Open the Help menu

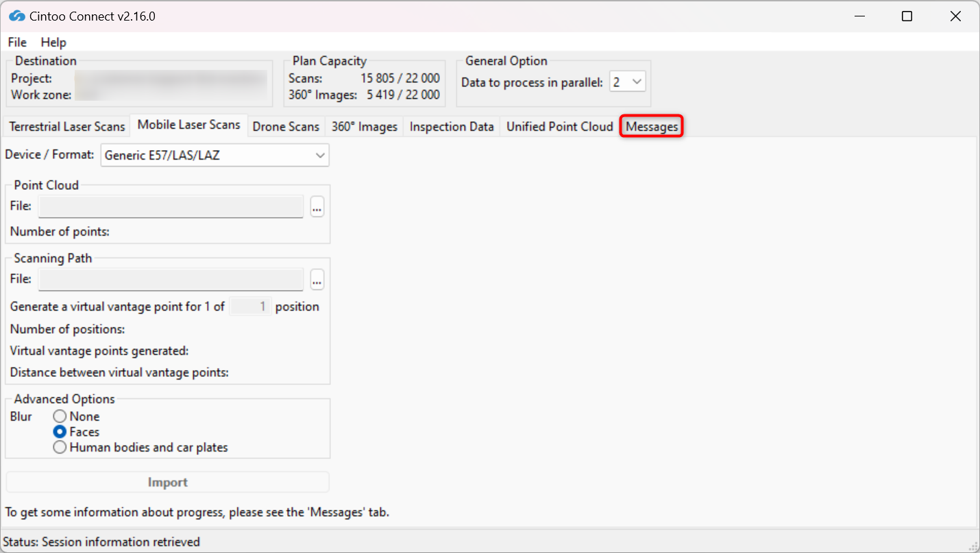pos(53,42)
